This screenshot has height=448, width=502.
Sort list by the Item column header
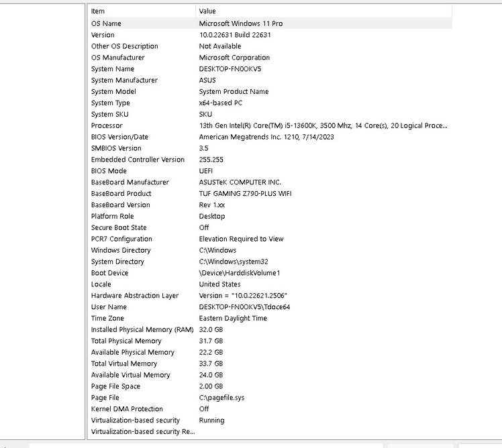tap(142, 11)
